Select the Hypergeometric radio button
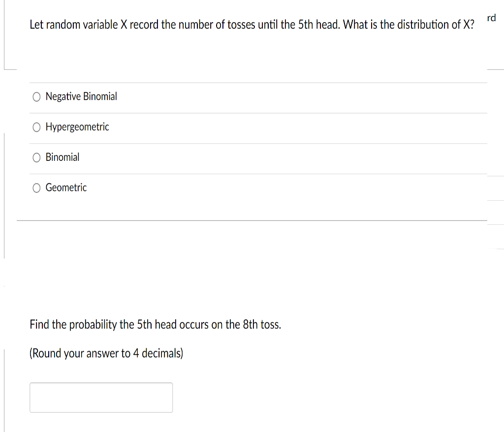The height and width of the screenshot is (432, 504). pyautogui.click(x=36, y=127)
